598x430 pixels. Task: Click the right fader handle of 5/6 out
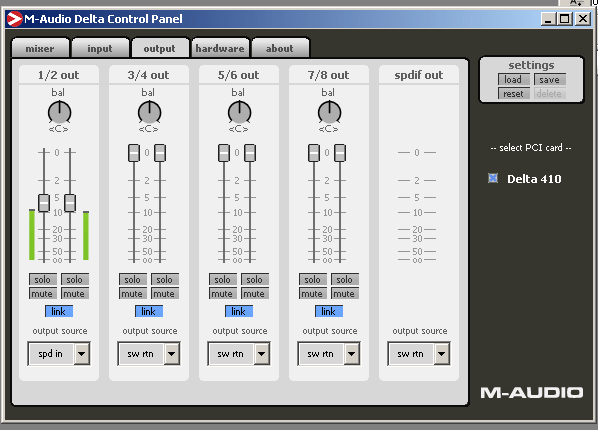[x=250, y=153]
